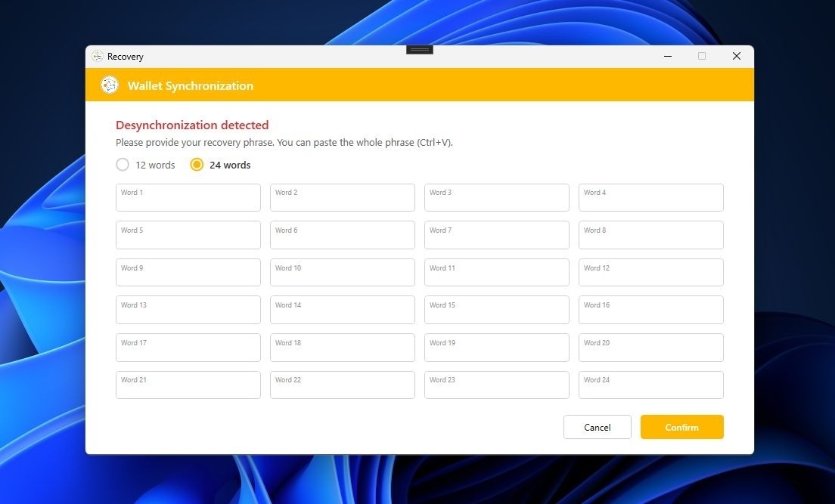
Task: Click the Word 4 input field
Action: click(650, 197)
